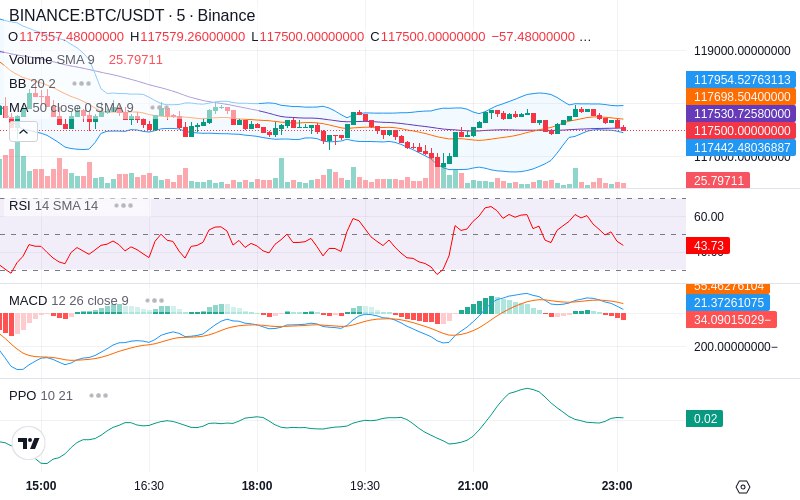Open the TradingView logo link
The width and height of the screenshot is (800, 500).
pyautogui.click(x=29, y=443)
